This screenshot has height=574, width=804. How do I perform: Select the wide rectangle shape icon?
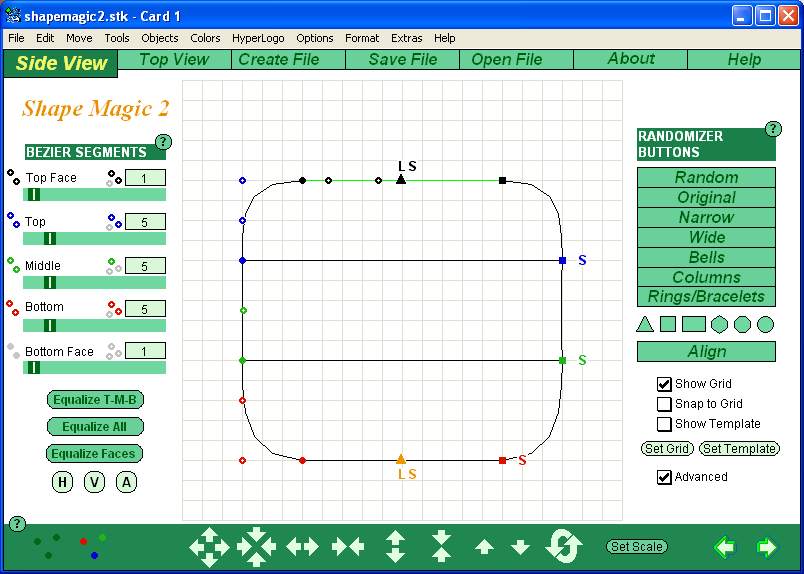[693, 324]
